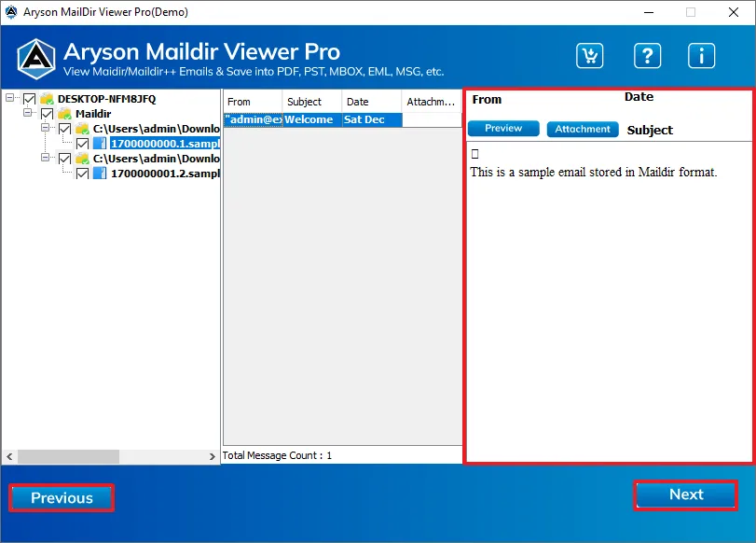Select the Maildir tree label
This screenshot has height=543, width=756.
pos(93,114)
